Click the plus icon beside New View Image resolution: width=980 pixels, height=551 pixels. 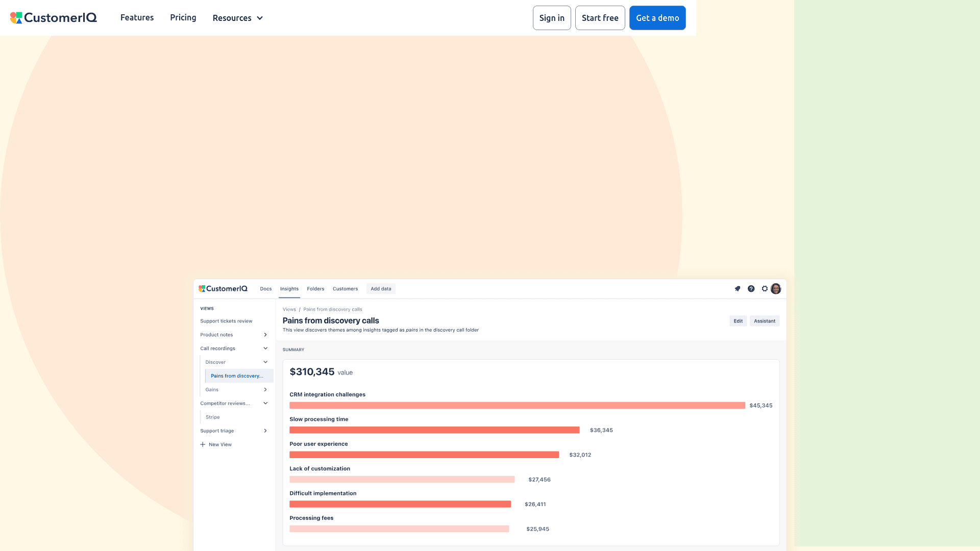pos(203,444)
